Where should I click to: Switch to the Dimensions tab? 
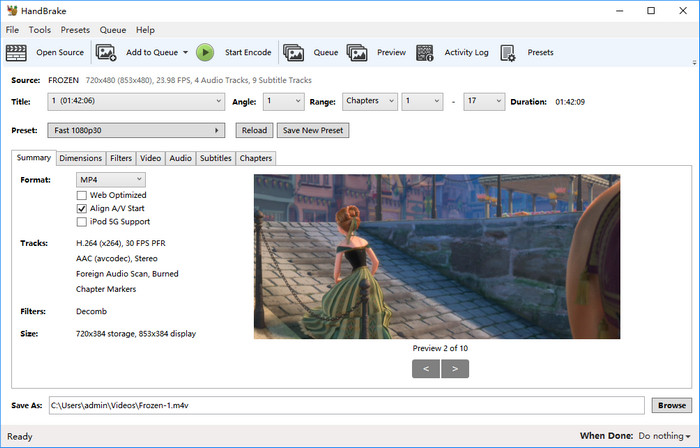(x=80, y=158)
